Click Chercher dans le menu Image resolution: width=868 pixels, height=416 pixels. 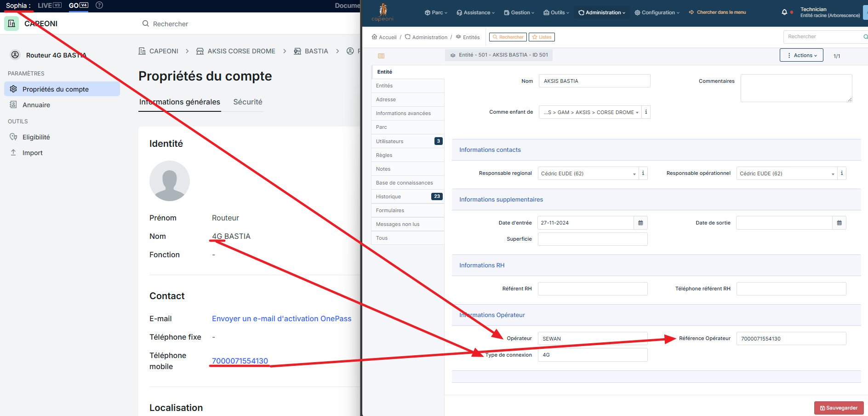pos(718,12)
